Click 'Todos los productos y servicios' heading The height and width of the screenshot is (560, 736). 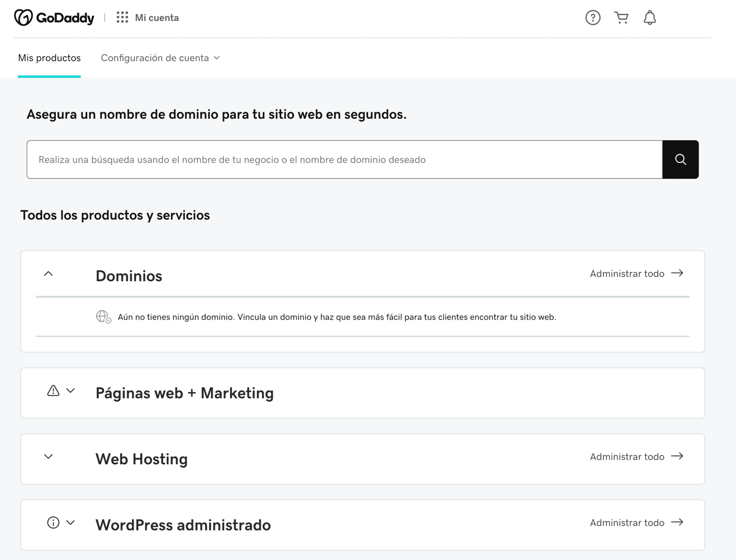click(115, 215)
